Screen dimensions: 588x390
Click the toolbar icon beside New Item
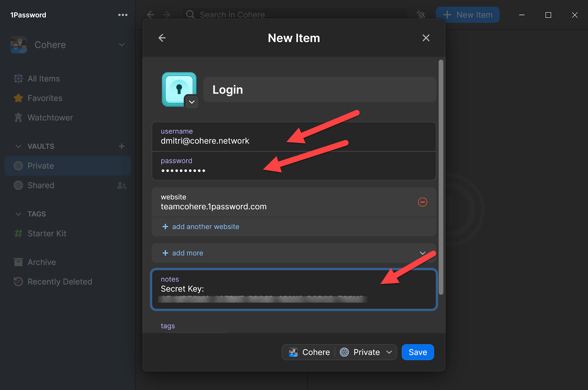[x=421, y=15]
